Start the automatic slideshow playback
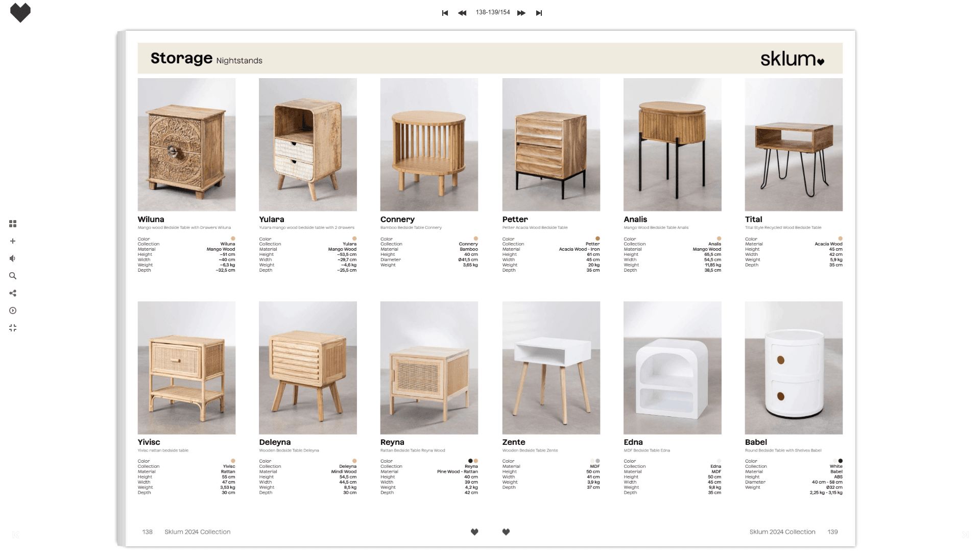Screen dimensions: 980x551 point(12,310)
